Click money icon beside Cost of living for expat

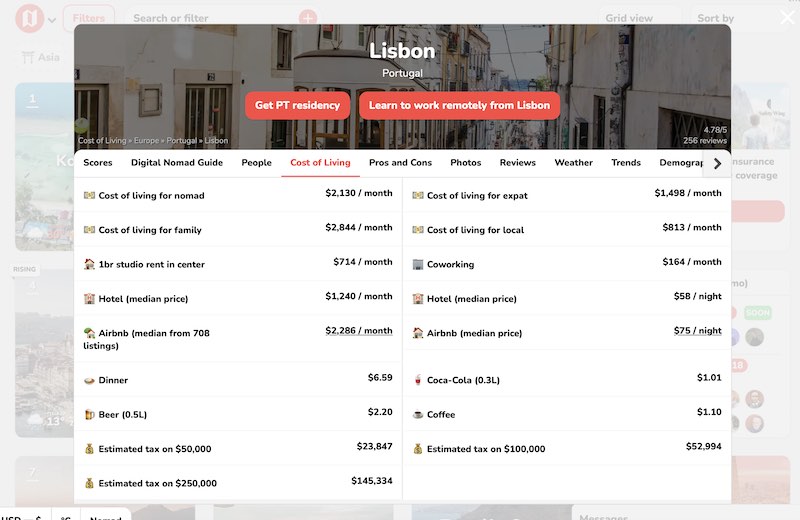(x=418, y=195)
